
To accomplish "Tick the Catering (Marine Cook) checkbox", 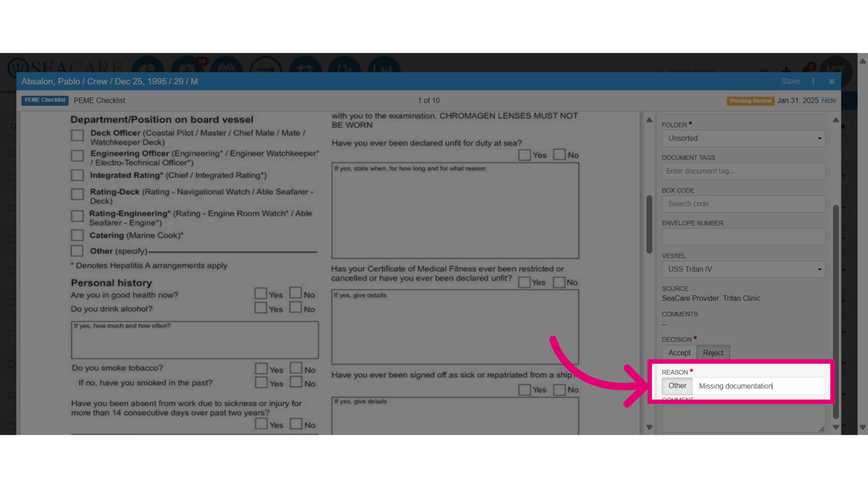I will tap(77, 235).
